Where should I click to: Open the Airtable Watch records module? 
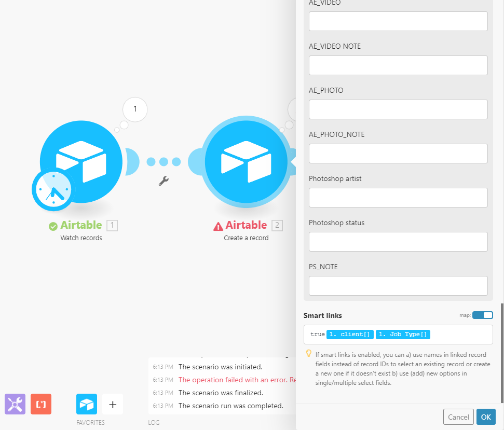pyautogui.click(x=81, y=161)
